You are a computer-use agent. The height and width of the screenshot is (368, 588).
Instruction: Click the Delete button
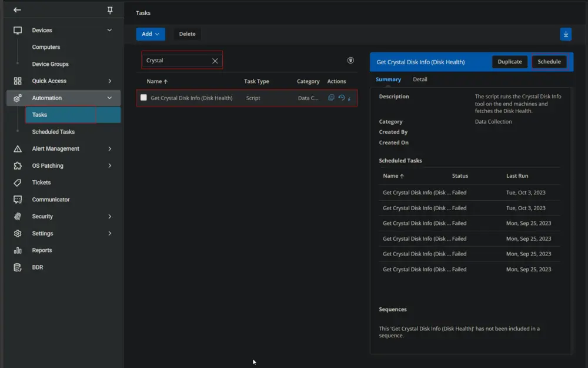pyautogui.click(x=187, y=34)
